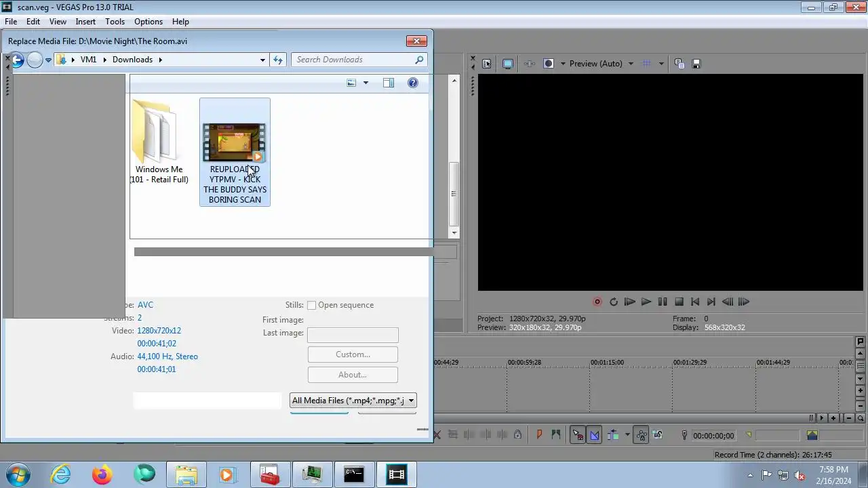This screenshot has width=868, height=488.
Task: Go to end of project
Action: [x=711, y=302]
